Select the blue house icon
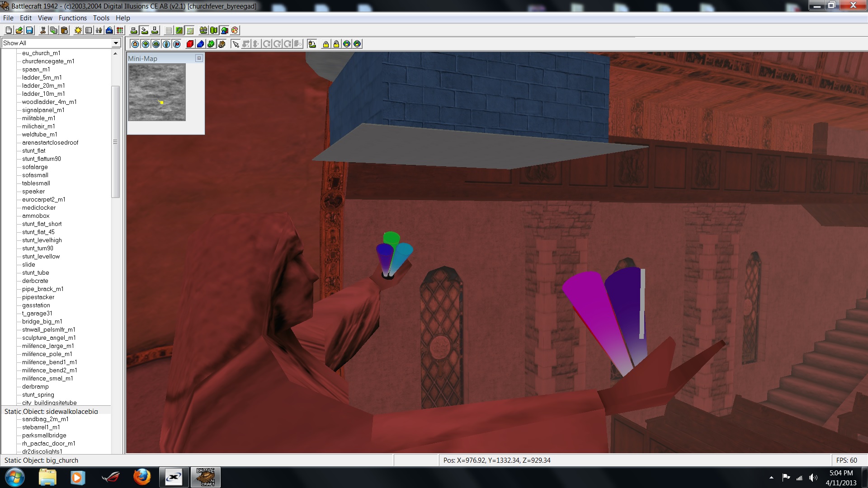Viewport: 868px width, 488px height. pyautogui.click(x=200, y=44)
